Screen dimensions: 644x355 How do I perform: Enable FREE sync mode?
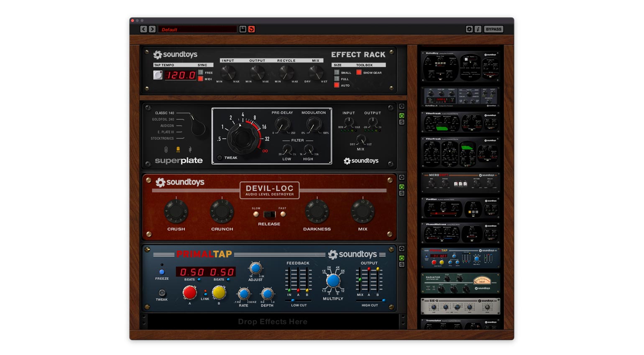[201, 73]
